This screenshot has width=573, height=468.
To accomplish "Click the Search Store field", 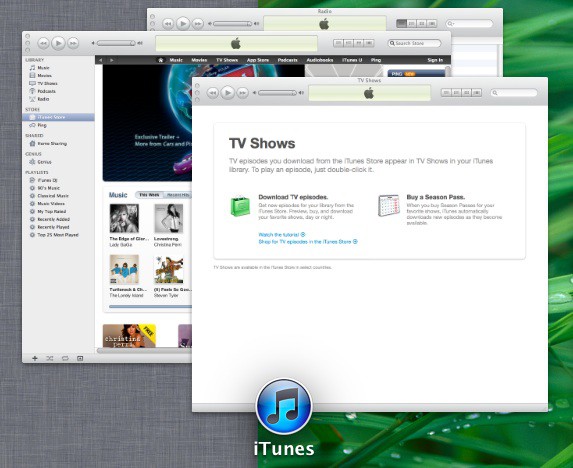I will click(x=414, y=43).
